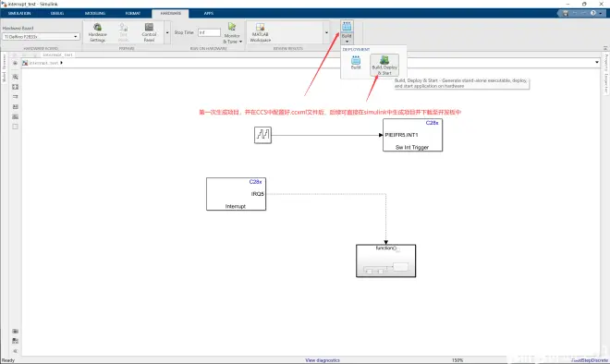Open the Property Inspector side panel
This screenshot has height=364, width=610.
[x=606, y=74]
